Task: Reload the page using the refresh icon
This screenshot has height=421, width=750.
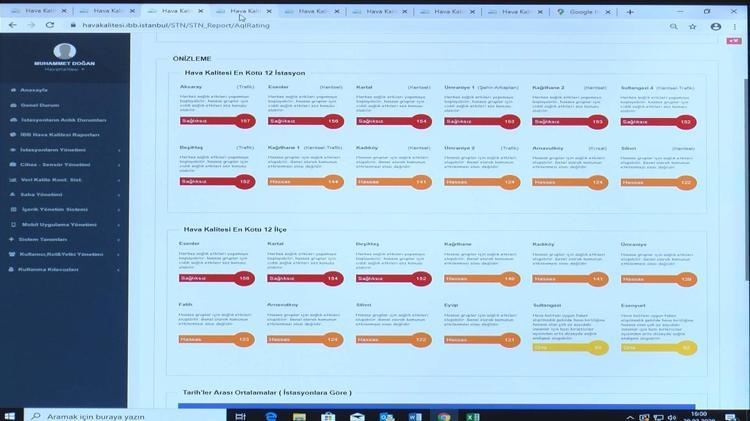Action: 51,26
